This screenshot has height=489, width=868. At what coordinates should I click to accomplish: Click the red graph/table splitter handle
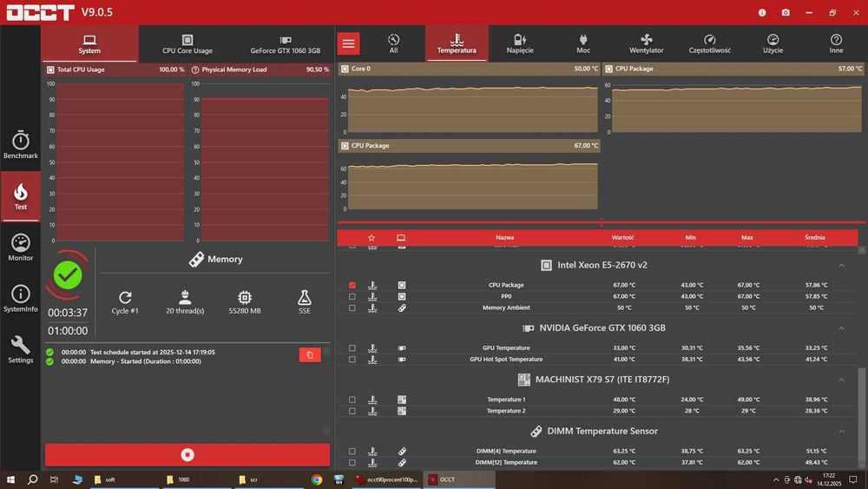[602, 222]
